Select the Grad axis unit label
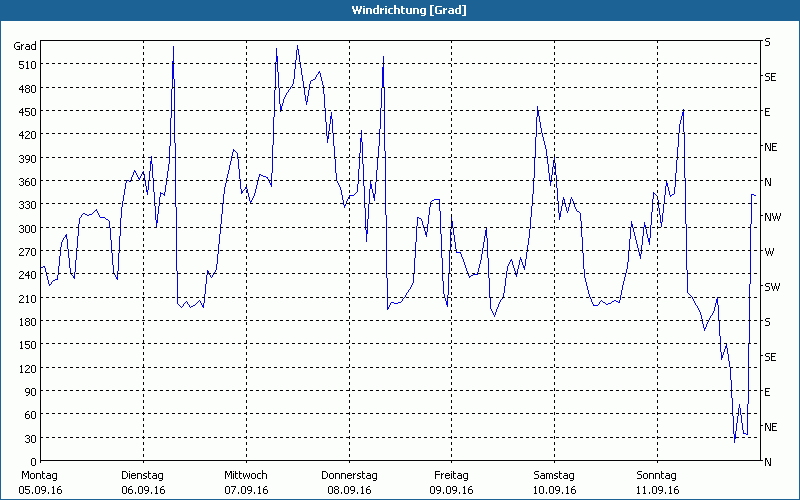Image resolution: width=800 pixels, height=500 pixels. pos(24,46)
